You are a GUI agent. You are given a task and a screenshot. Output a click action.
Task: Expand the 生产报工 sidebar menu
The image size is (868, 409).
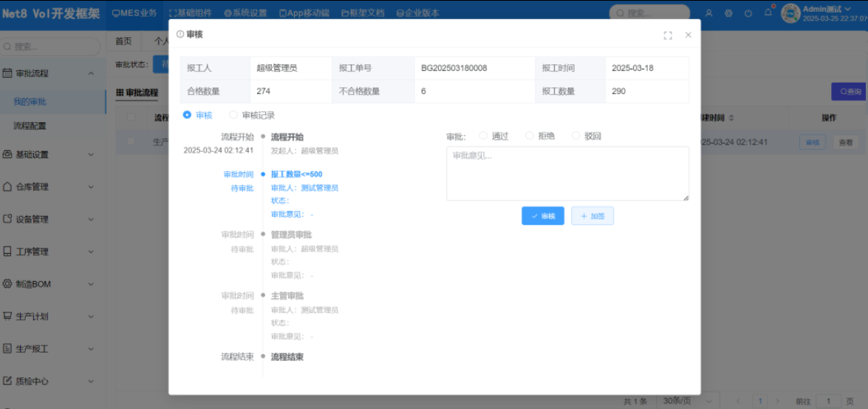92,348
